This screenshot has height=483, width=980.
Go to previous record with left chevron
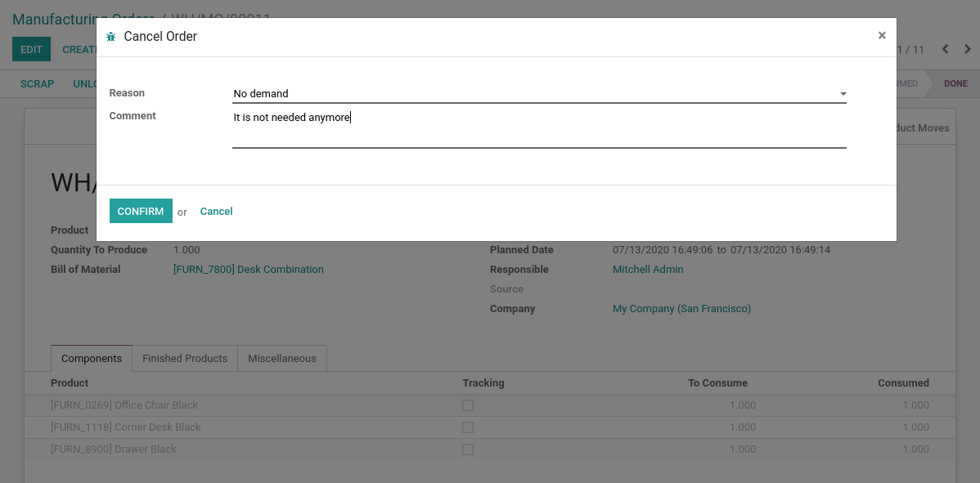[x=945, y=49]
